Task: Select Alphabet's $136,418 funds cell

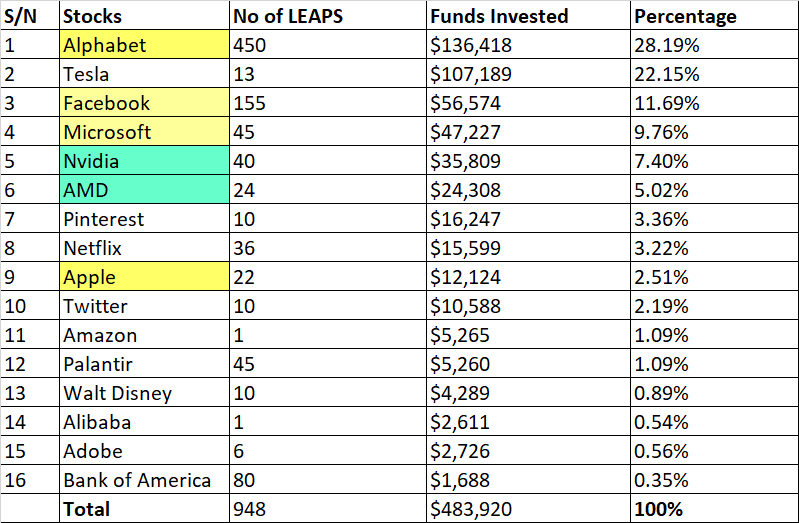Action: (527, 45)
